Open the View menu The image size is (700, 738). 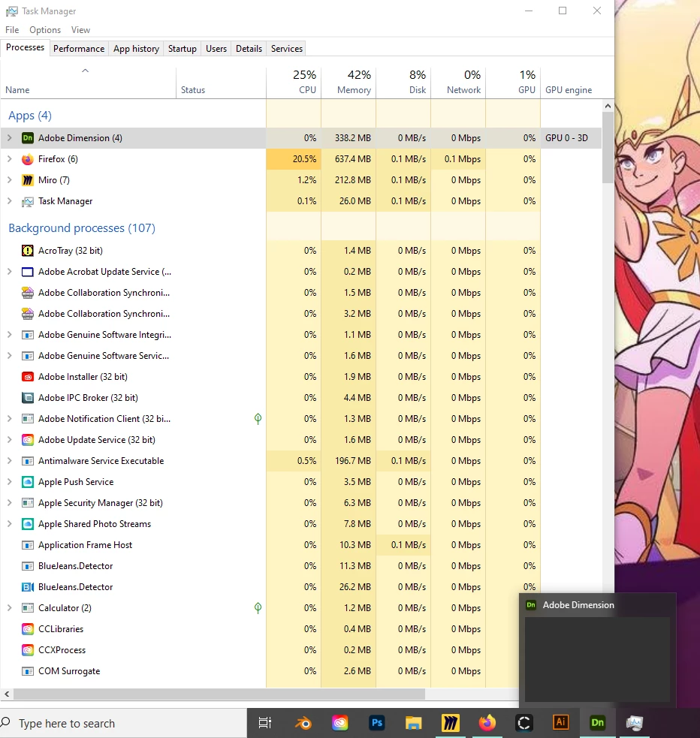pos(80,29)
